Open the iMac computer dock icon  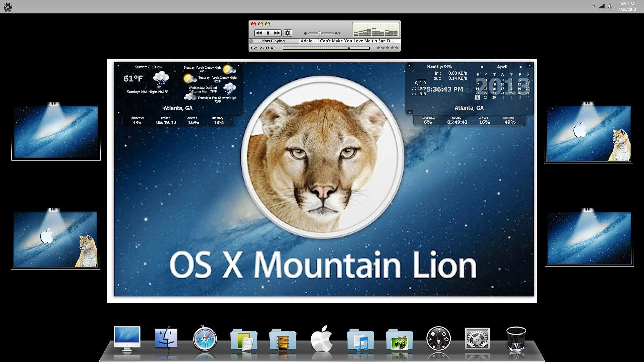click(127, 339)
